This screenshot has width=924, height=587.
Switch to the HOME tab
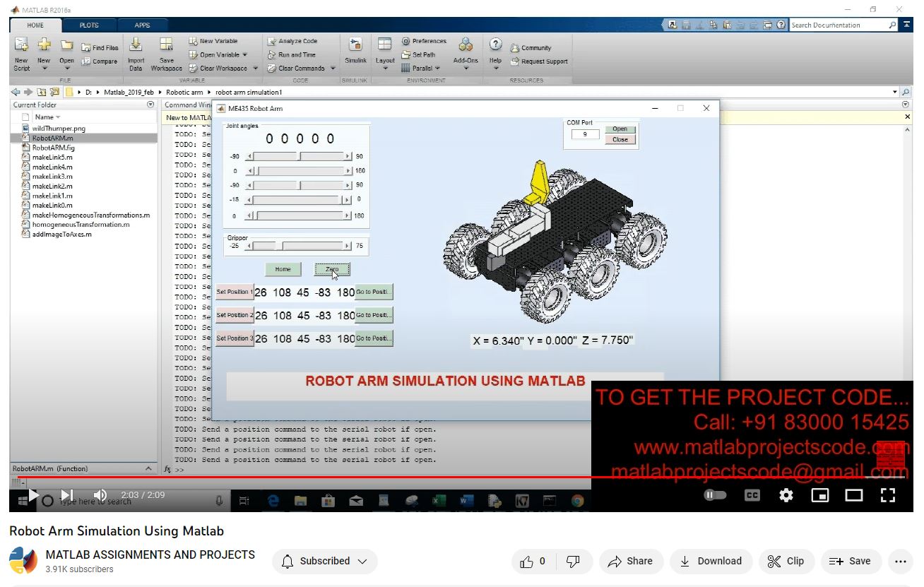pos(35,25)
